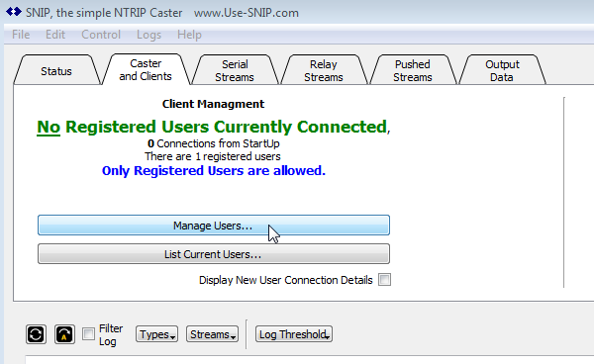594x364 pixels.
Task: Click the Manage Users... button
Action: click(x=214, y=226)
